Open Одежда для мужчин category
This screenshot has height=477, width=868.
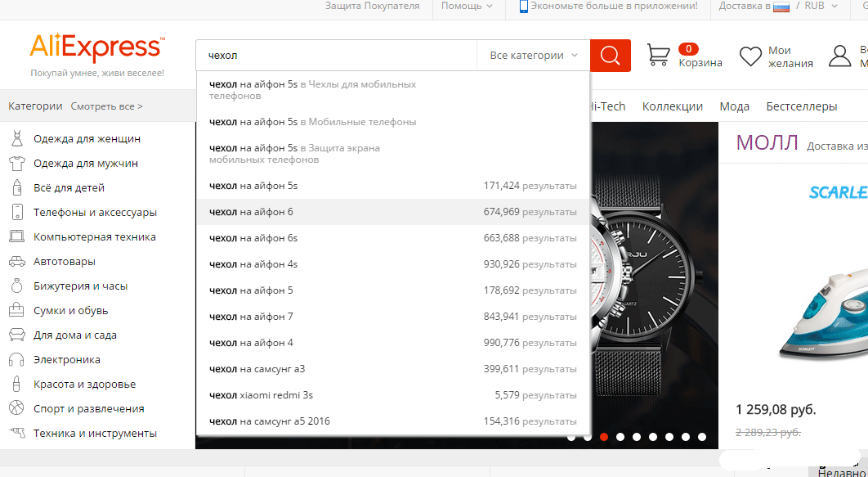[x=86, y=164]
